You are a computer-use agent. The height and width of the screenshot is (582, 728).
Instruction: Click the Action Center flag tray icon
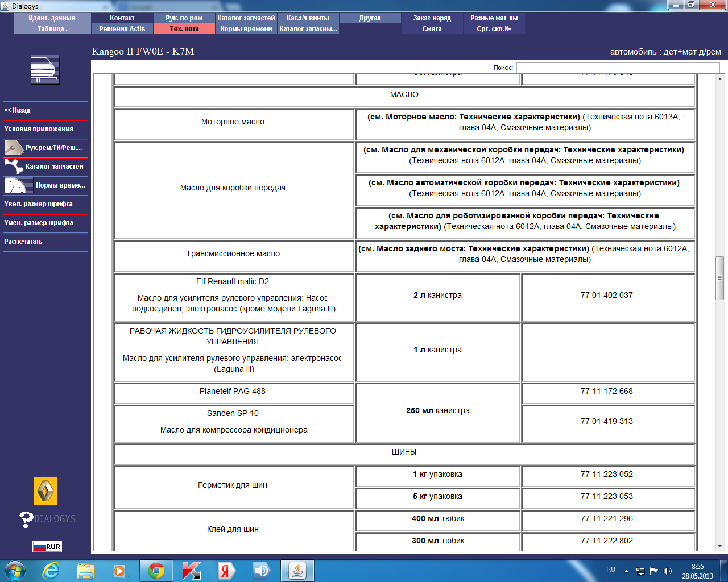654,571
